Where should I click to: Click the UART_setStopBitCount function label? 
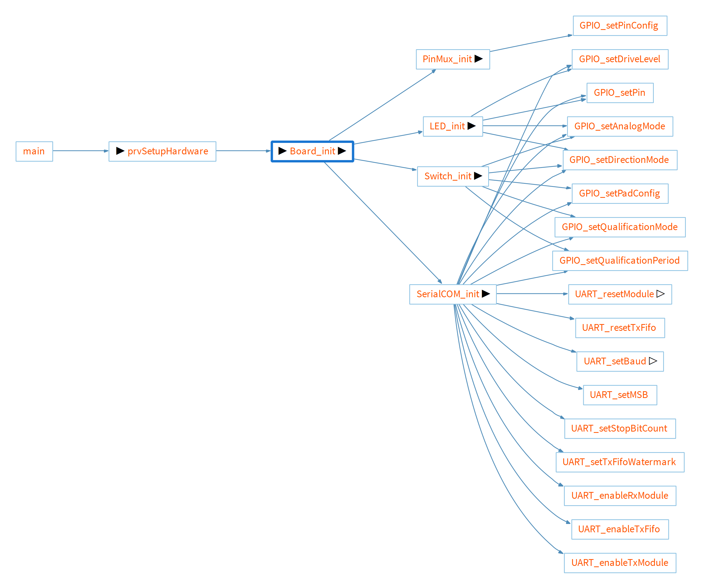click(619, 428)
